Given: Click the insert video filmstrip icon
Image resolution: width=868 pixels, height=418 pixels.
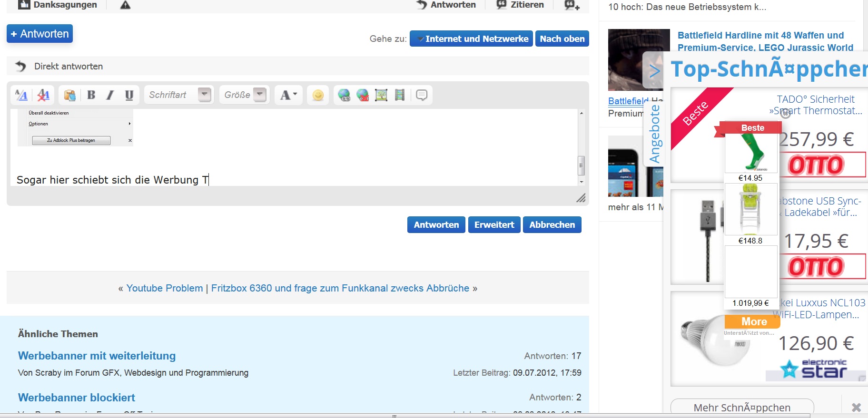Looking at the screenshot, I should point(400,95).
